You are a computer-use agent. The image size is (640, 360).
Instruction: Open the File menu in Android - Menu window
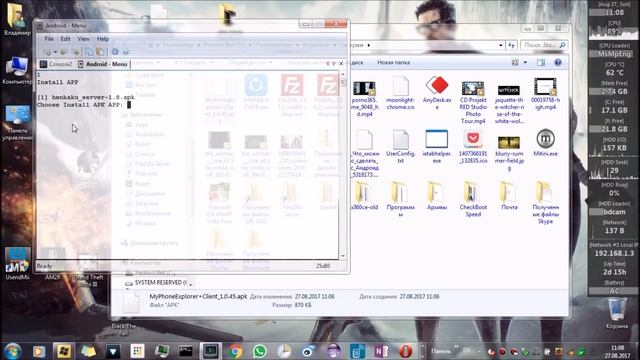point(49,39)
